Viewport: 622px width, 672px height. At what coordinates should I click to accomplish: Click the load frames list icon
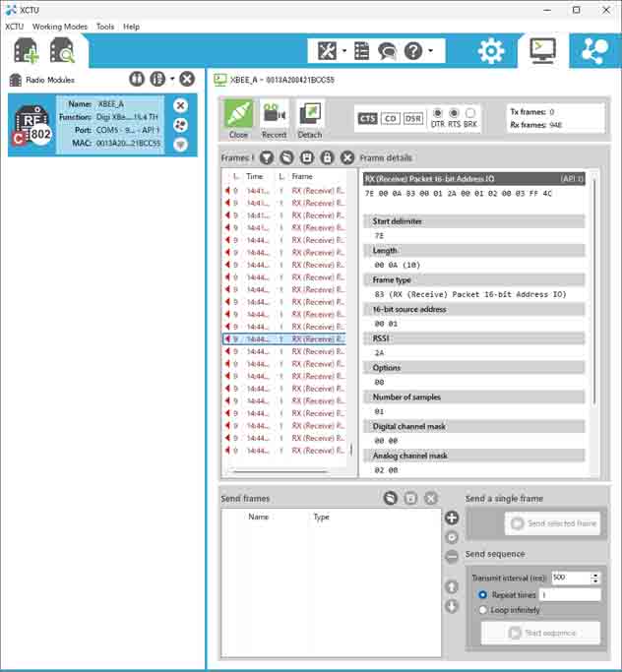coord(390,498)
